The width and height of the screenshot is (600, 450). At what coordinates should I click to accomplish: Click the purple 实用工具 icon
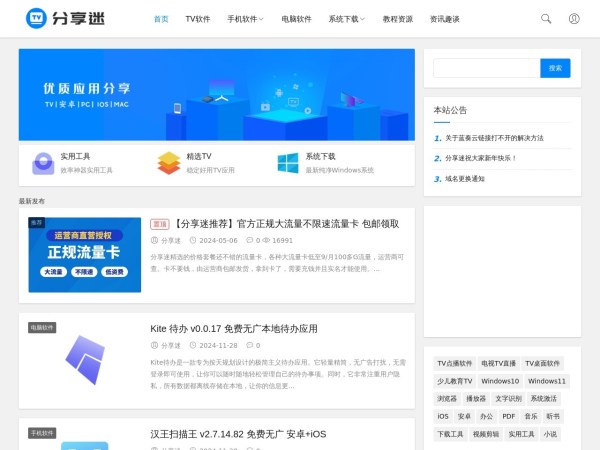click(43, 163)
